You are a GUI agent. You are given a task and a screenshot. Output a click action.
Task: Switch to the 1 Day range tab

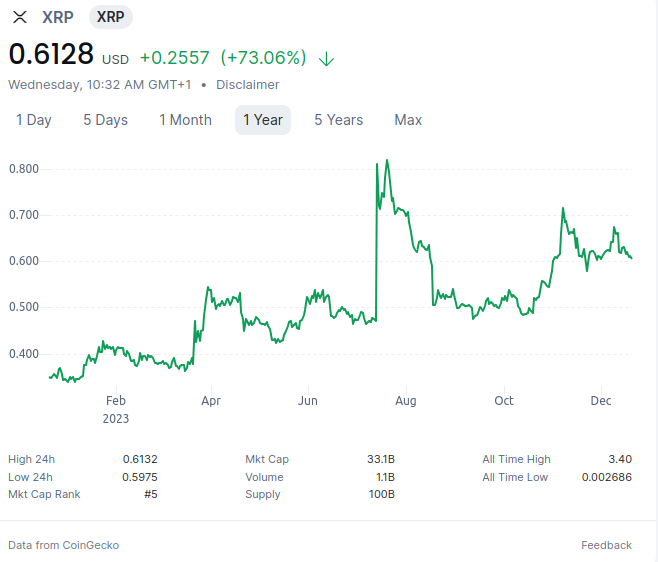[34, 120]
